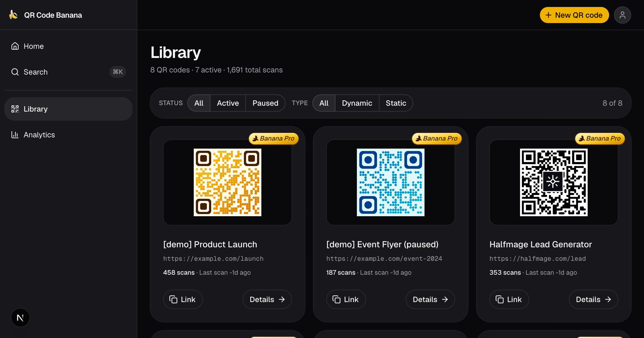
Task: Click the ⌘K shortcut badge
Action: [x=118, y=72]
